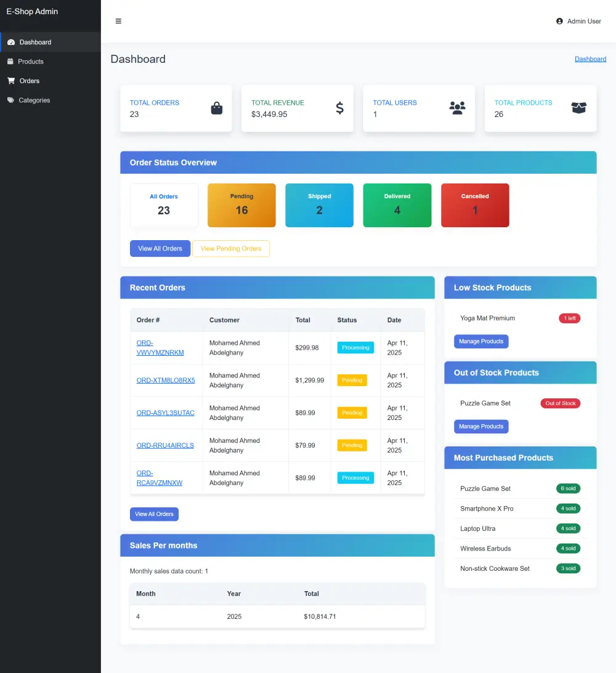Open the sidebar hamburger menu
The height and width of the screenshot is (673, 616).
click(118, 20)
